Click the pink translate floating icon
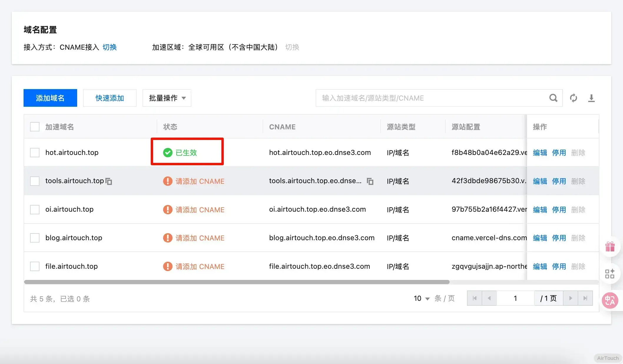Screen dimensions: 623x364 [610, 300]
